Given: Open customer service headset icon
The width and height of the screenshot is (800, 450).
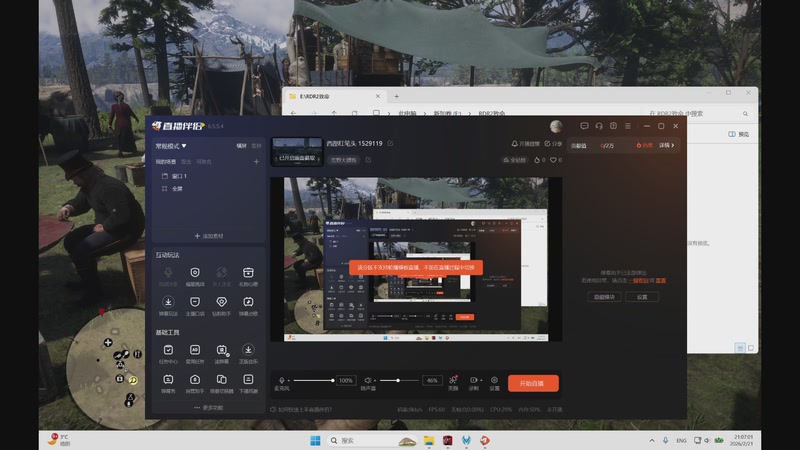Looking at the screenshot, I should (599, 126).
